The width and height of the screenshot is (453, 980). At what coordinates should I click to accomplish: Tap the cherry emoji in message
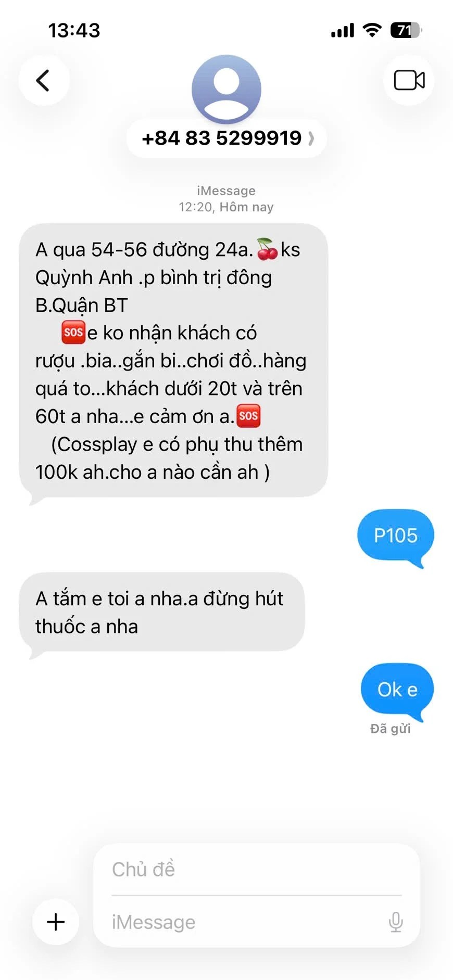(x=268, y=249)
